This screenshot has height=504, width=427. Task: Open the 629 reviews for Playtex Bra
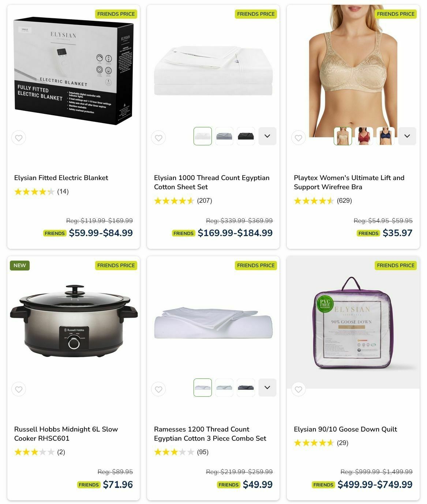344,201
